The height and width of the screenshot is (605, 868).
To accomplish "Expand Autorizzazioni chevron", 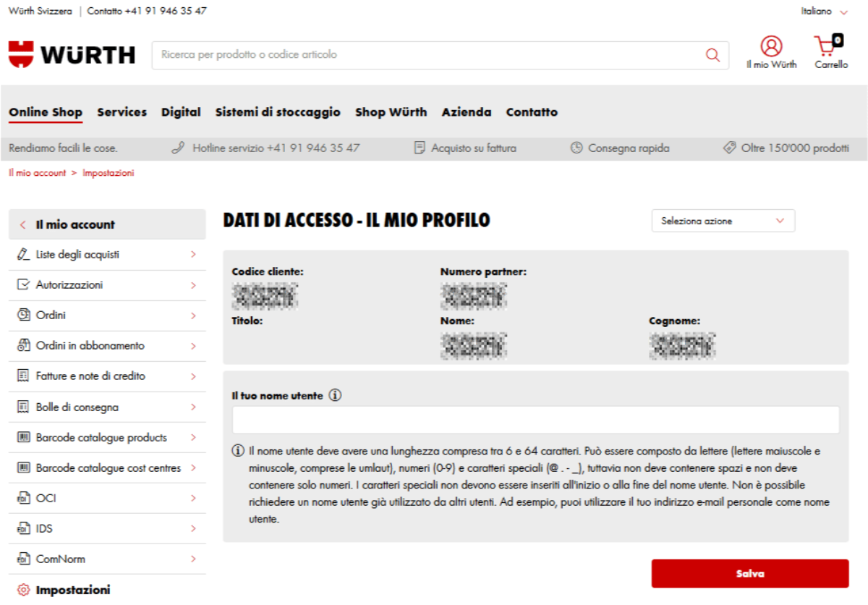I will (x=193, y=285).
